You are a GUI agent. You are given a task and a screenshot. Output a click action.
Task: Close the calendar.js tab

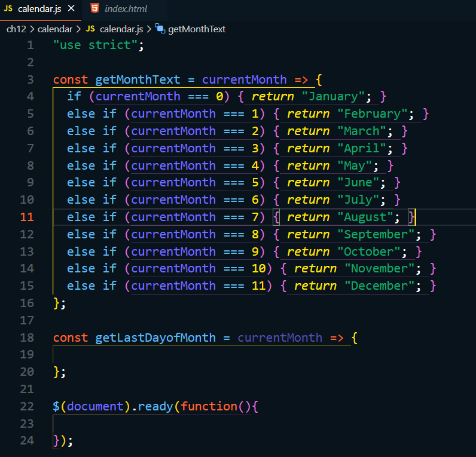(71, 8)
